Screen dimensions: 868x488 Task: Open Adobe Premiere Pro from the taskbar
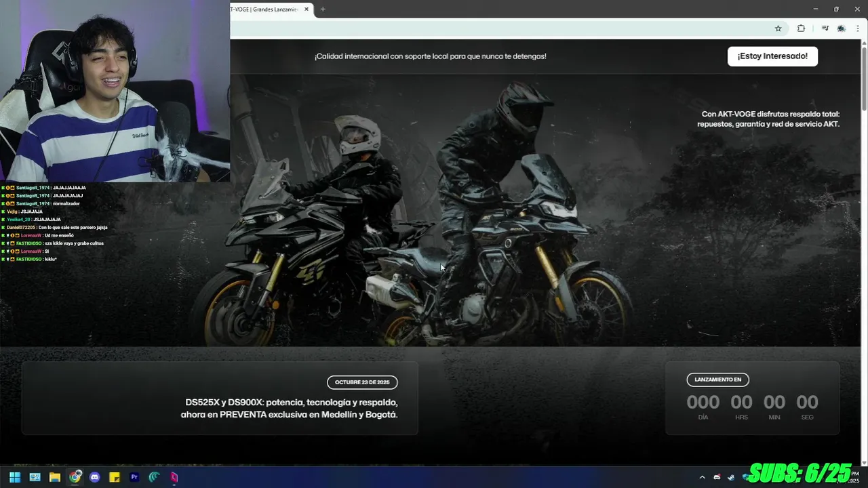[x=134, y=477]
